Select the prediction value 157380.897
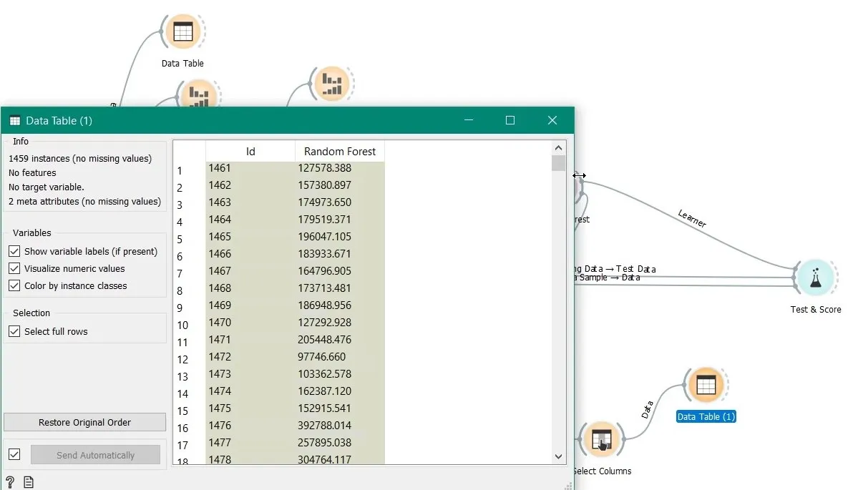 [340, 185]
